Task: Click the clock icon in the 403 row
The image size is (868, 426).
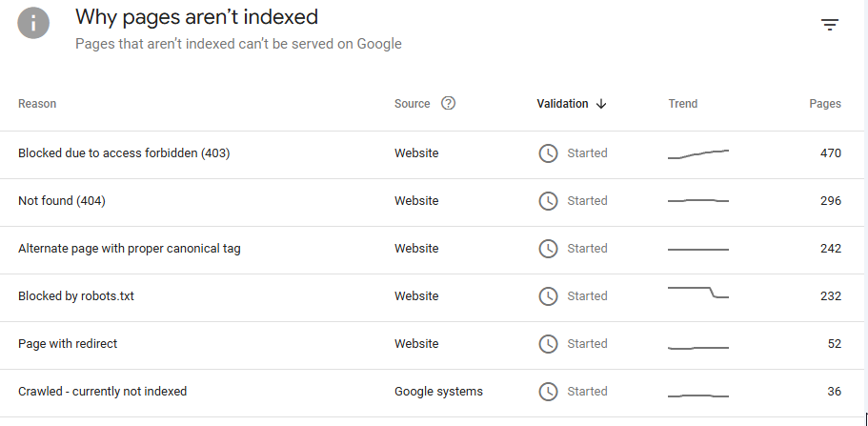Action: pyautogui.click(x=548, y=153)
